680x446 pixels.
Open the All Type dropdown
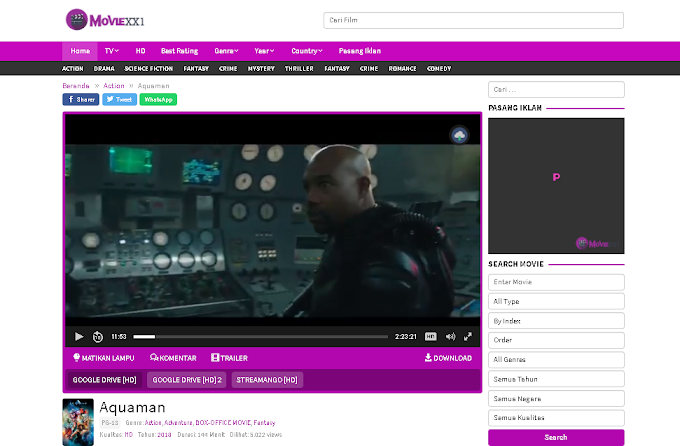[x=556, y=301]
